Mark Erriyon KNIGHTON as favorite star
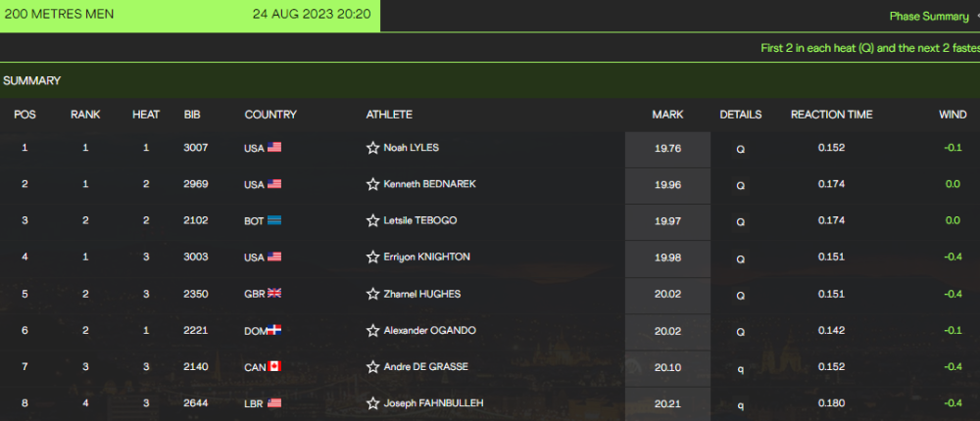Viewport: 980px width, 421px height. click(373, 257)
